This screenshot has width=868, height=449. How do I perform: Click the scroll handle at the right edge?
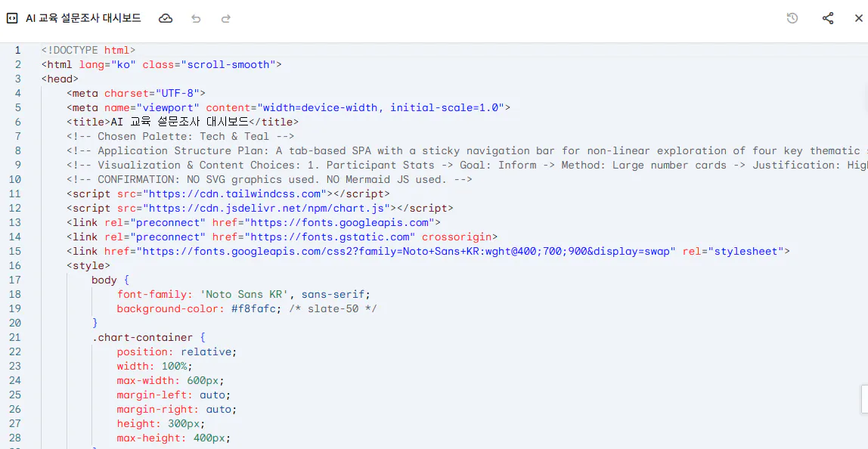point(865,398)
